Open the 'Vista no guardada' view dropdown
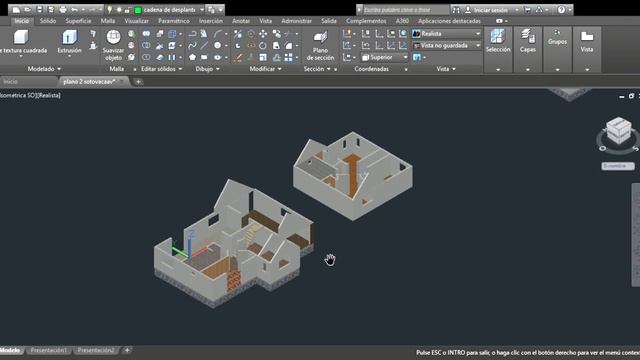The image size is (640, 360). click(x=478, y=45)
